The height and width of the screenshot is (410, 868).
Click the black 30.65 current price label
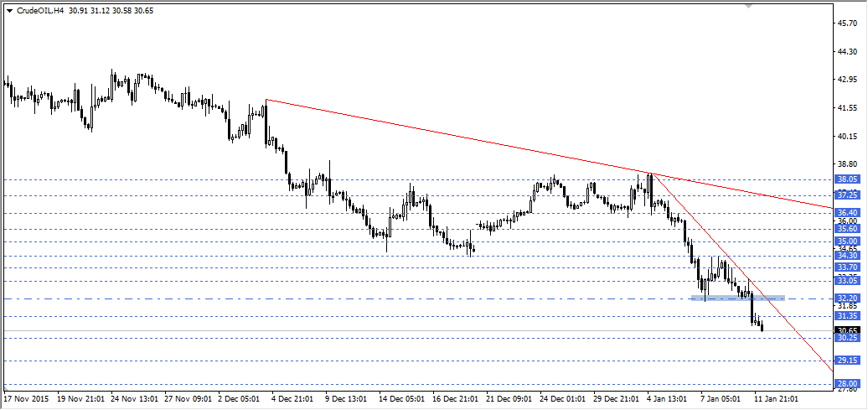[847, 330]
